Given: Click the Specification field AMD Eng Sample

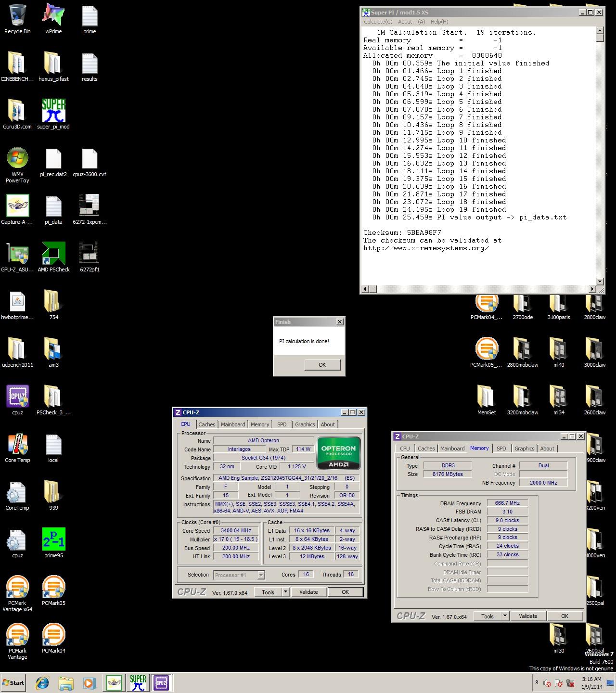Looking at the screenshot, I should pos(286,478).
